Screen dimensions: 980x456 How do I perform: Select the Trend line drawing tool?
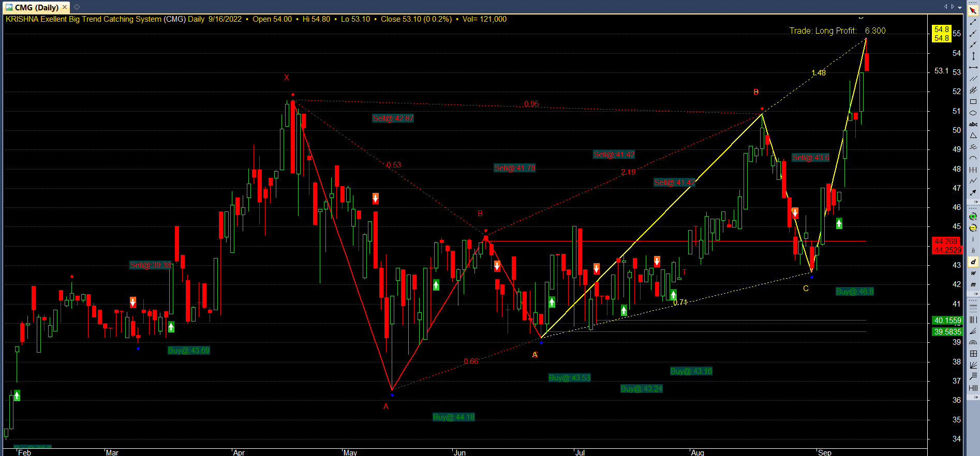pos(973,22)
